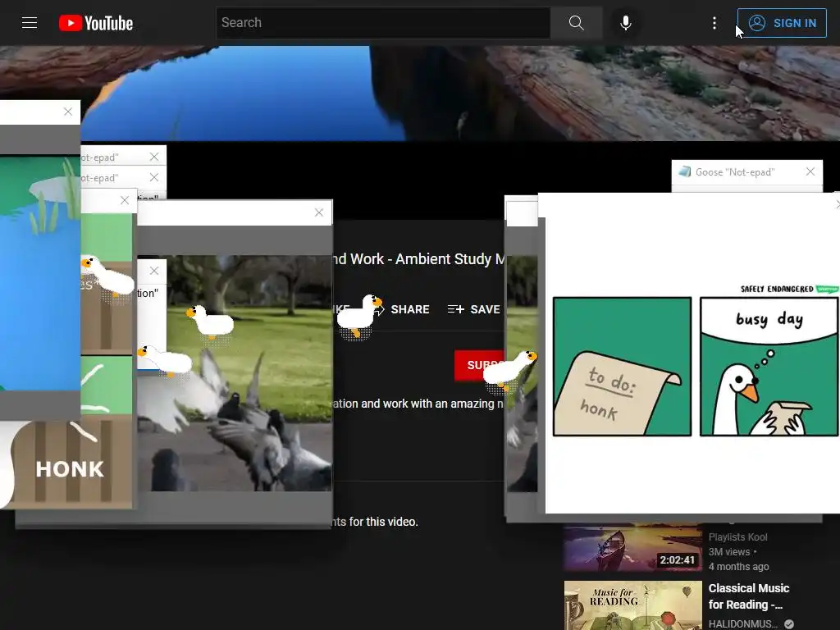Open the YouTube hamburger guide menu
The image size is (840, 630).
point(30,23)
